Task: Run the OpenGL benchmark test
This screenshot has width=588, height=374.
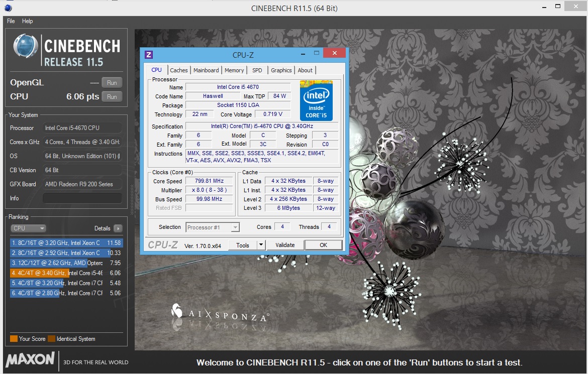Action: (x=112, y=83)
